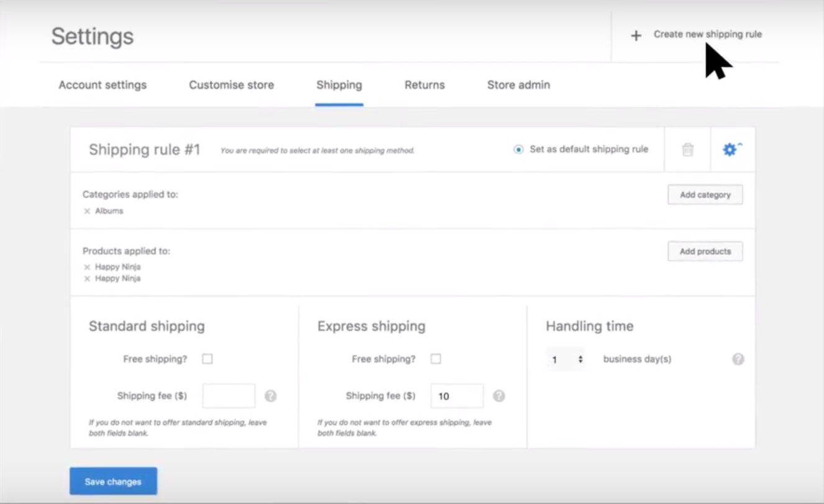Click the Express shipping section heading

pos(372,326)
